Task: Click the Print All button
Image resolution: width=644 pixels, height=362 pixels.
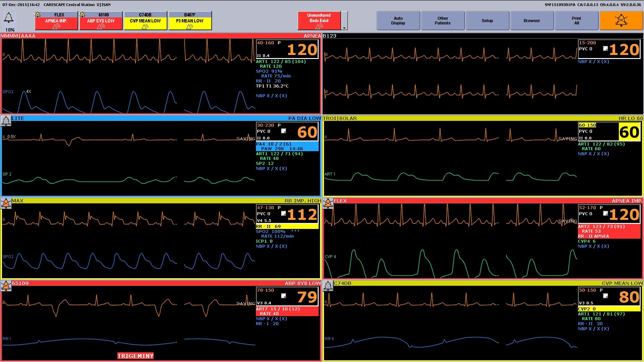Action: pos(576,20)
